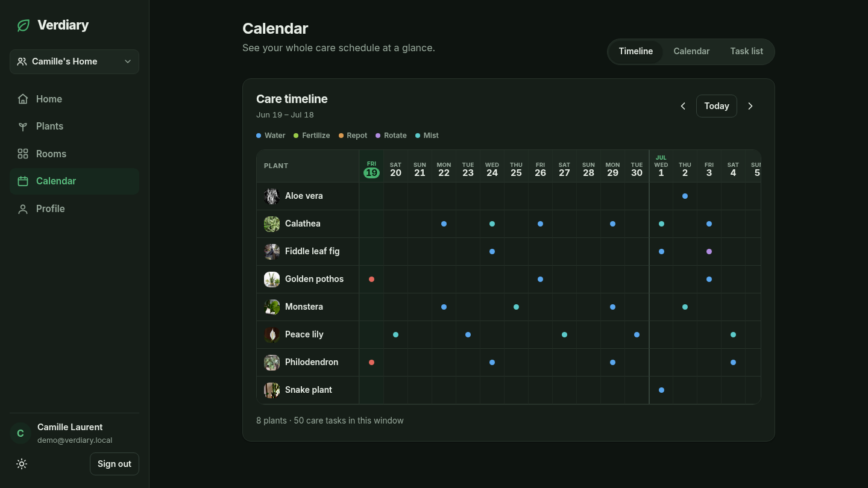The width and height of the screenshot is (868, 488).
Task: Open the Profile page
Action: [x=74, y=208]
